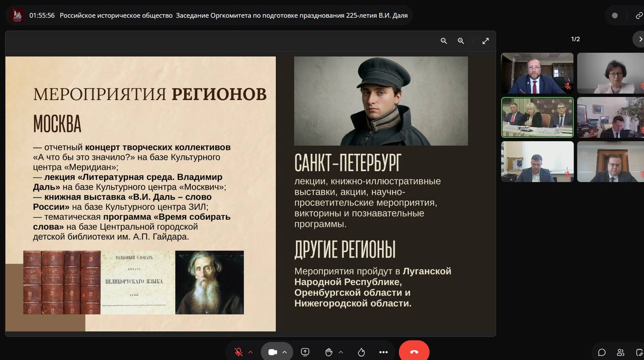
Task: Expand microphone options arrow
Action: pos(251,352)
